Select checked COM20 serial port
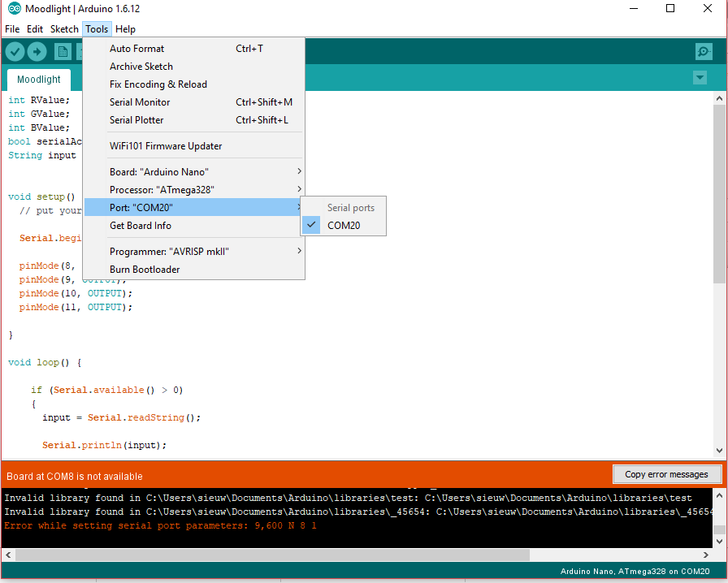Image resolution: width=728 pixels, height=583 pixels. pos(343,226)
